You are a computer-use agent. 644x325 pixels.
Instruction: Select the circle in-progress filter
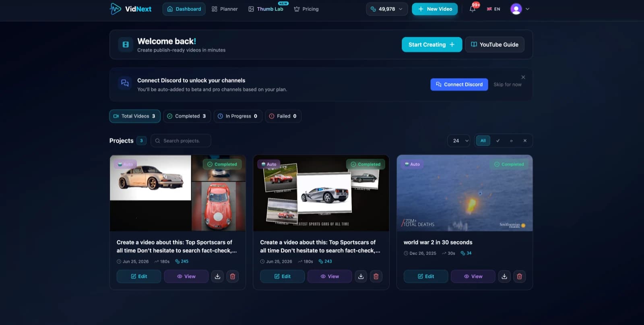click(511, 141)
